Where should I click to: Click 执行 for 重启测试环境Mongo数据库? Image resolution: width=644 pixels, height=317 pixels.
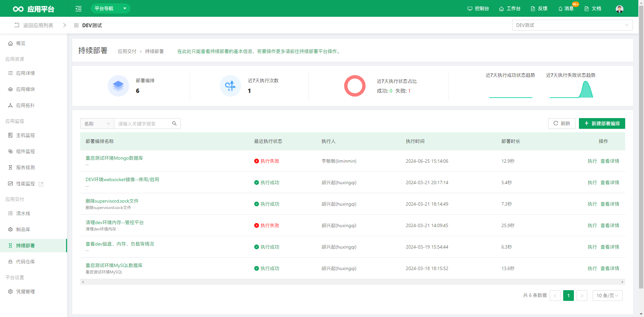(x=592, y=161)
